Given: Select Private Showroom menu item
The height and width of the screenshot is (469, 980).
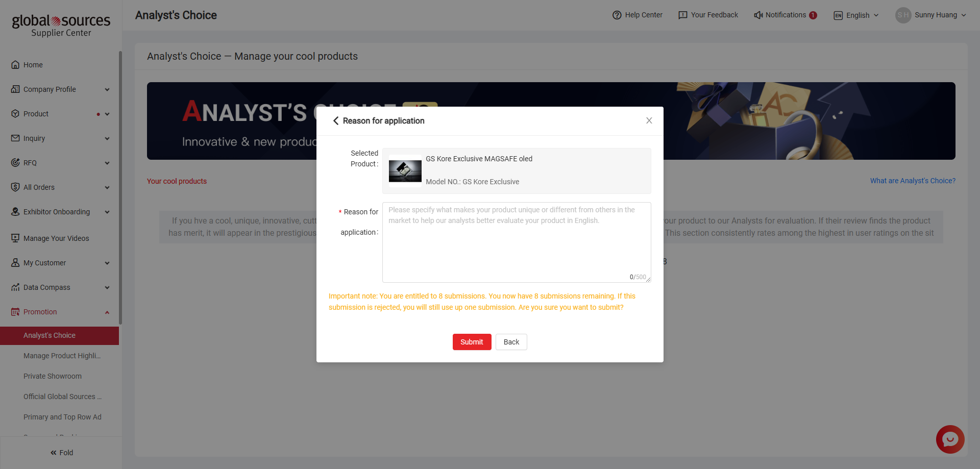Looking at the screenshot, I should pyautogui.click(x=53, y=376).
